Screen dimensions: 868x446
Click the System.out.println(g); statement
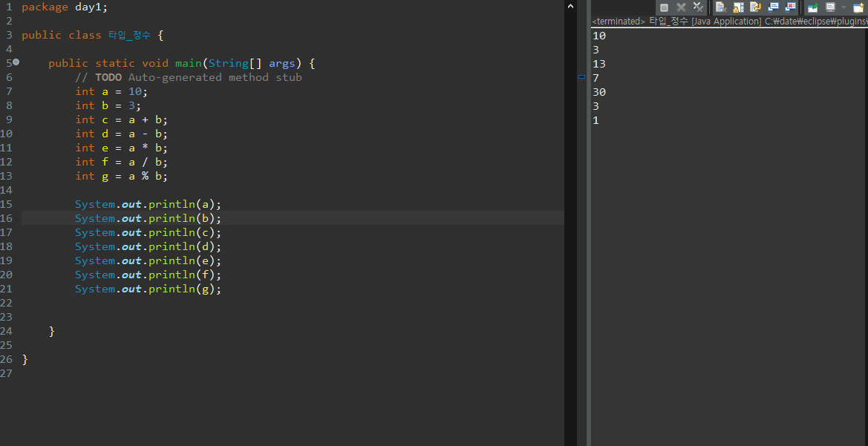(149, 289)
